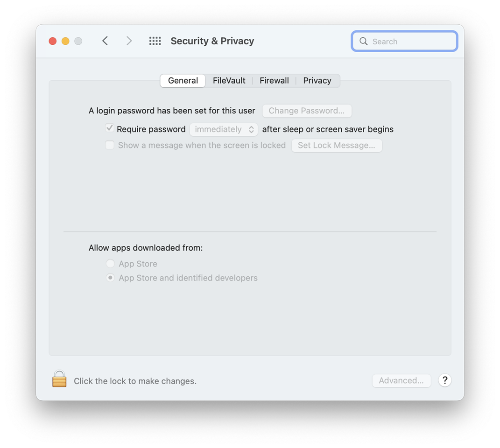This screenshot has height=448, width=500.
Task: Click the Set Lock Message button
Action: pyautogui.click(x=337, y=146)
